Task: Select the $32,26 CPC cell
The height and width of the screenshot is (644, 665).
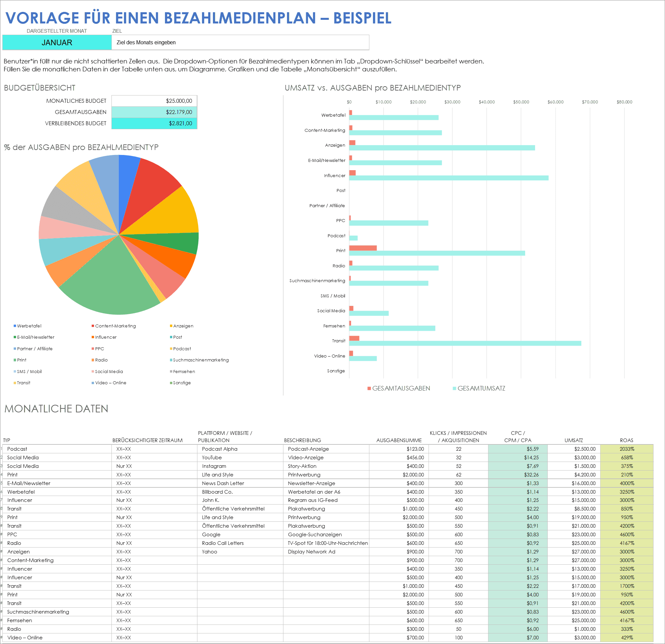Action: [x=518, y=474]
